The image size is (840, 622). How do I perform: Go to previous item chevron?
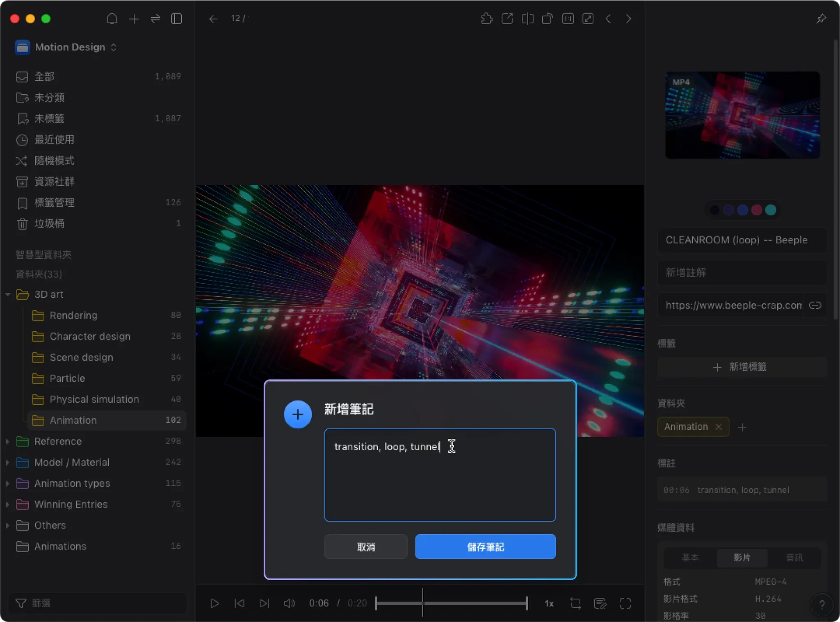pyautogui.click(x=608, y=19)
